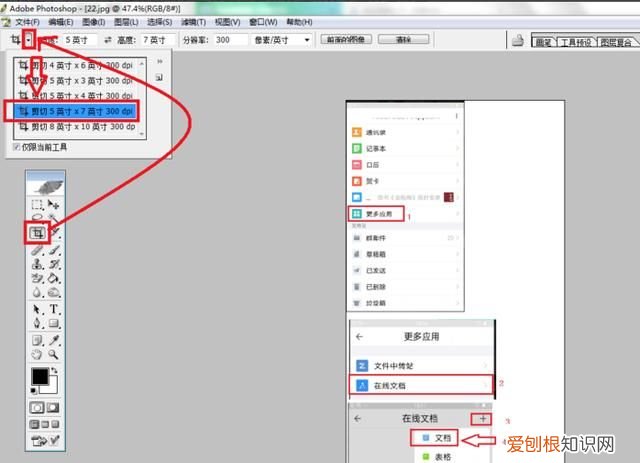The height and width of the screenshot is (463, 640).
Task: Select the Rectangle shape tool
Action: pos(54,323)
